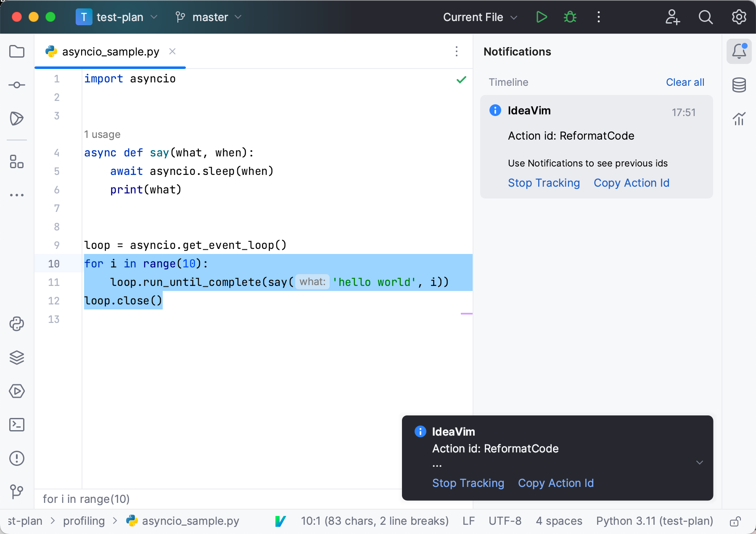Open the Python Packages layers icon
Image resolution: width=756 pixels, height=534 pixels.
17,357
